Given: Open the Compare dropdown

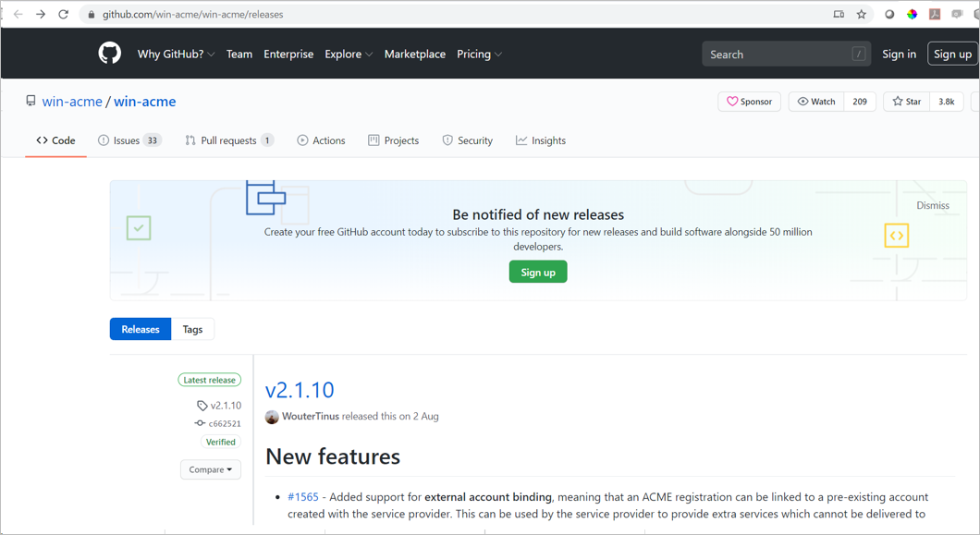Looking at the screenshot, I should point(211,469).
